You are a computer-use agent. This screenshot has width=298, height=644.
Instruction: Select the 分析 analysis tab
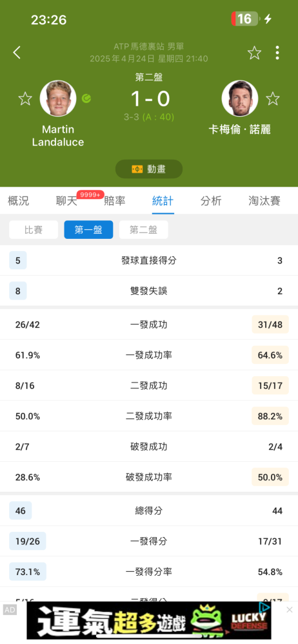(211, 201)
